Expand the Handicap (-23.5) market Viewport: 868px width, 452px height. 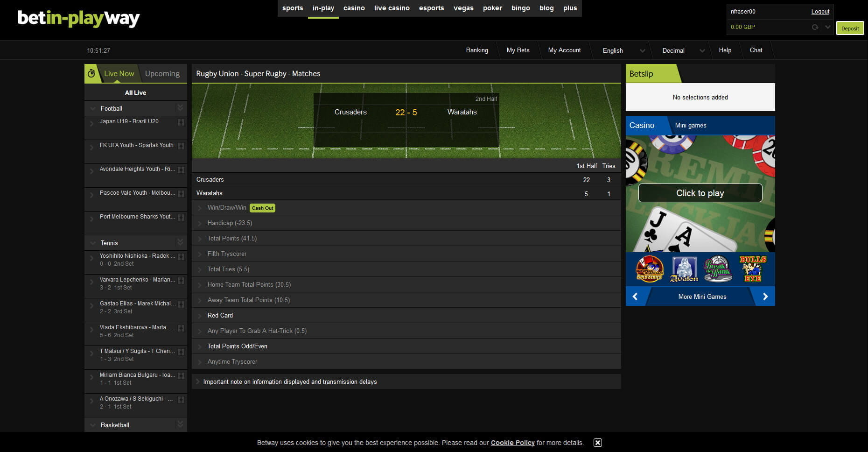coord(406,223)
